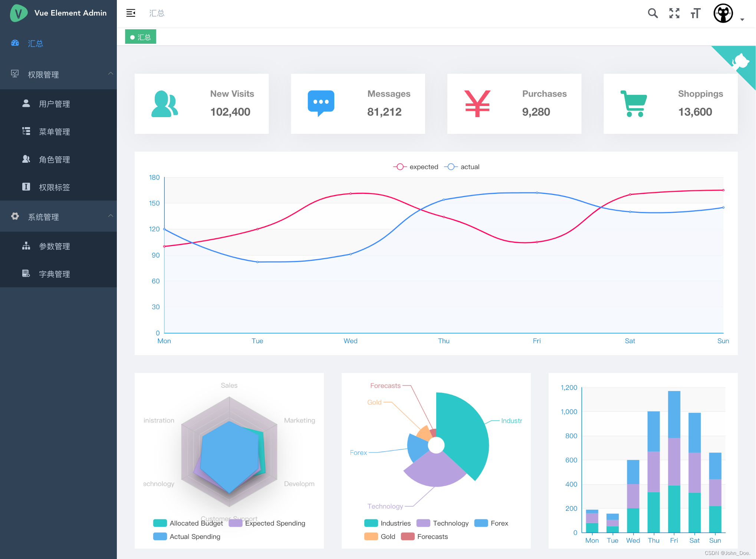
Task: Click the Forecasts pie label
Action: [385, 386]
